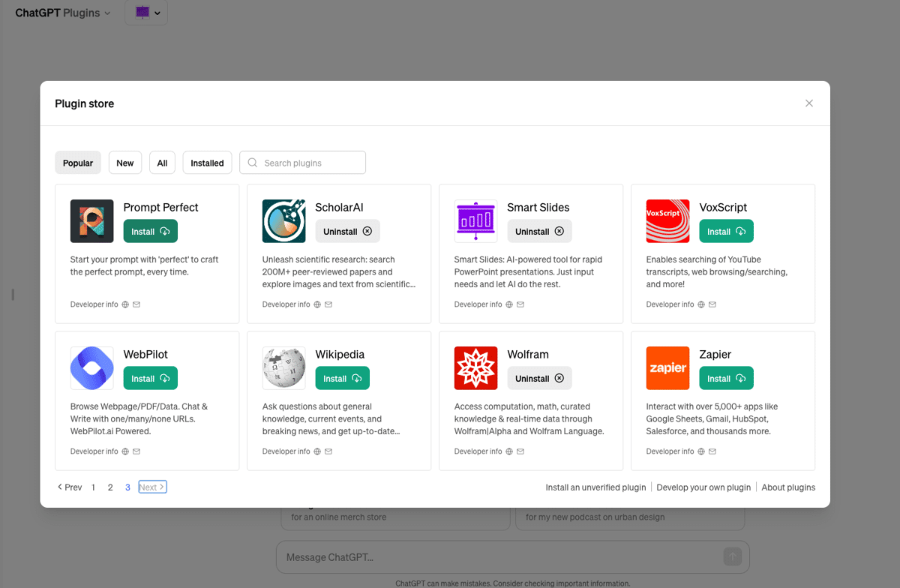Click the ScholarAI plugin logo
The width and height of the screenshot is (900, 588).
click(283, 220)
